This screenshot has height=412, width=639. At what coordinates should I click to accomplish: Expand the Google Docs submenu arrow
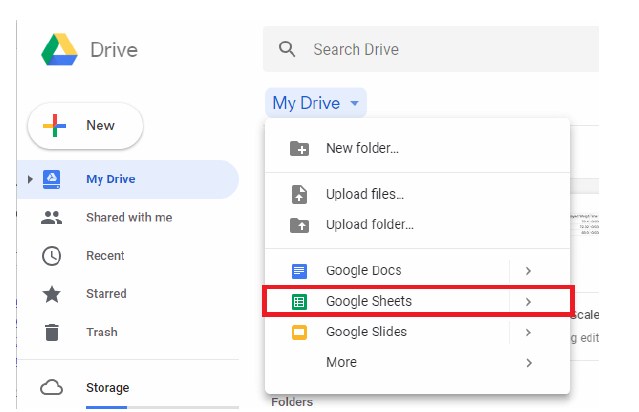coord(529,271)
